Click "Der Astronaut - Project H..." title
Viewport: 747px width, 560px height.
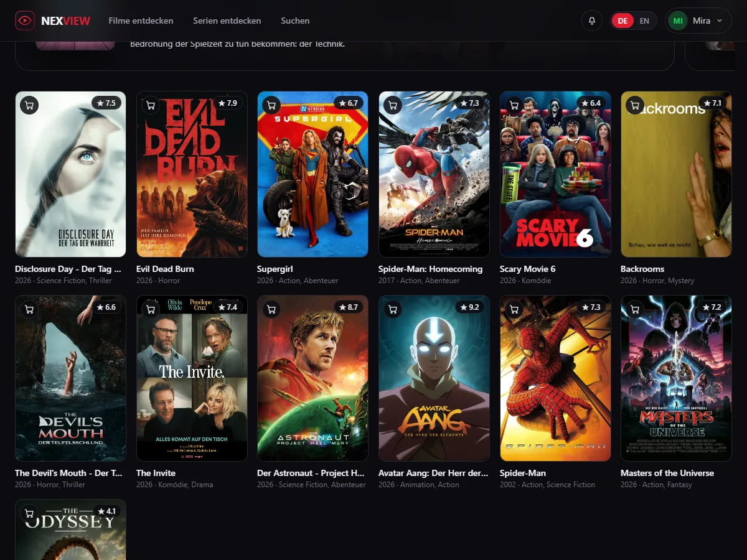[x=311, y=473]
